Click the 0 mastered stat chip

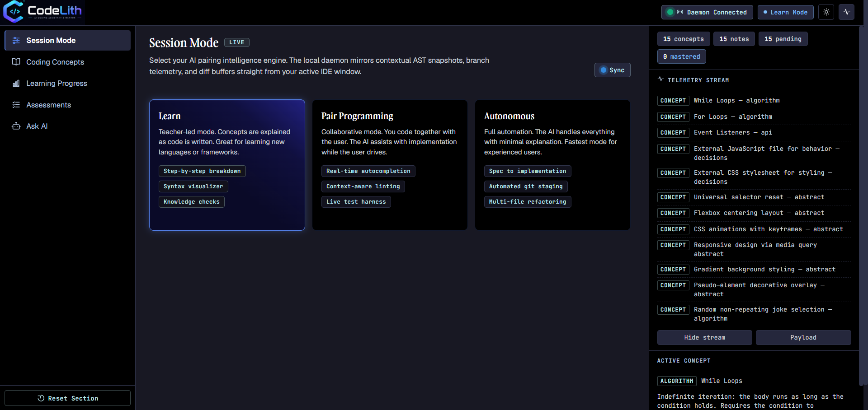[x=682, y=56]
